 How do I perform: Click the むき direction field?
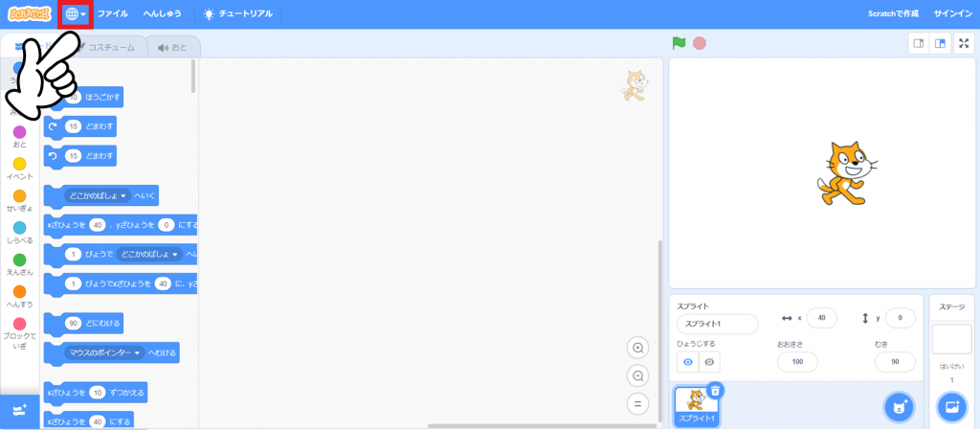[x=895, y=362]
